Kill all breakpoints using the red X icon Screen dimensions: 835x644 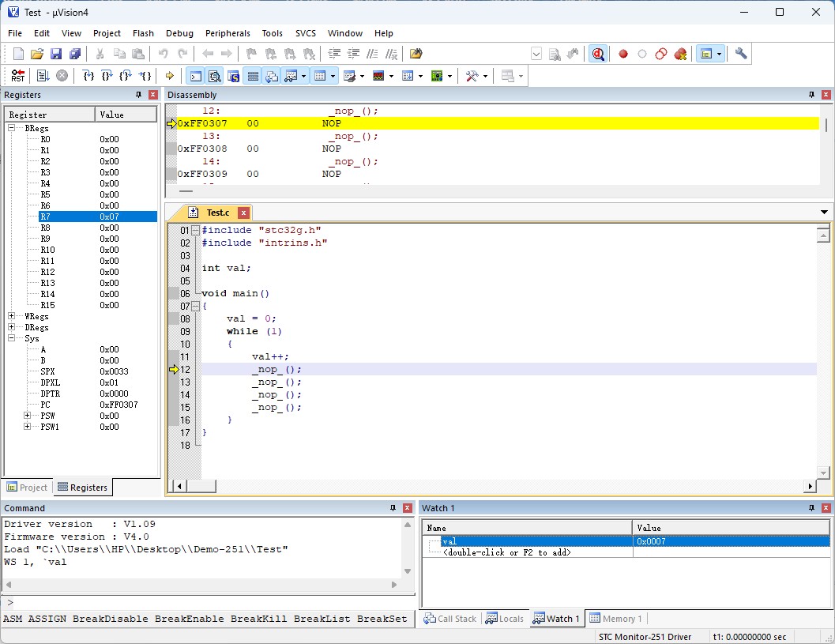click(680, 54)
